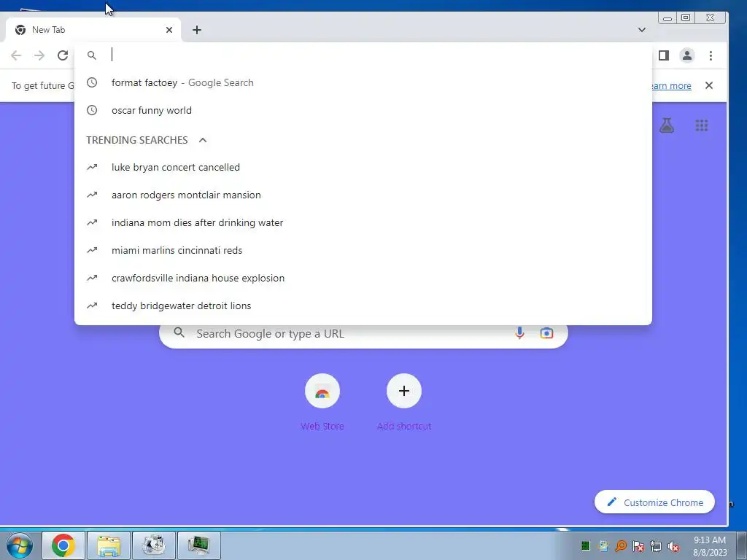The image size is (747, 560).
Task: Click the TRENDING SEARCHES heading text
Action: point(136,140)
